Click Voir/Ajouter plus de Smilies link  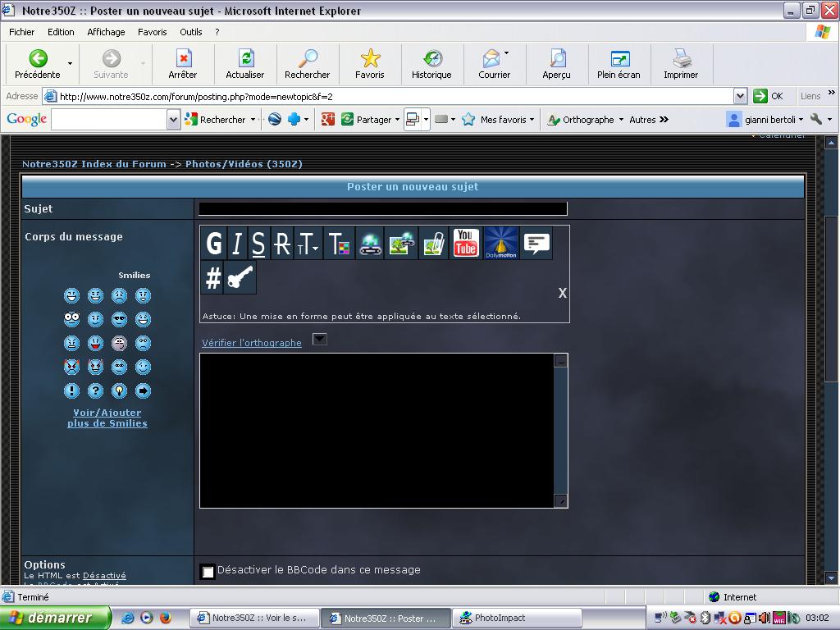107,418
